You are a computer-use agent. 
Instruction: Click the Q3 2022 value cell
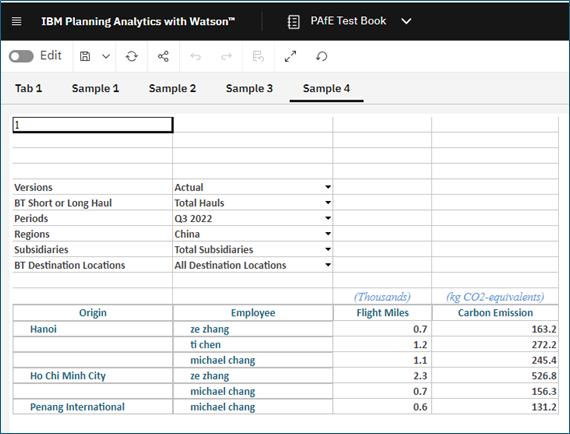(x=252, y=218)
